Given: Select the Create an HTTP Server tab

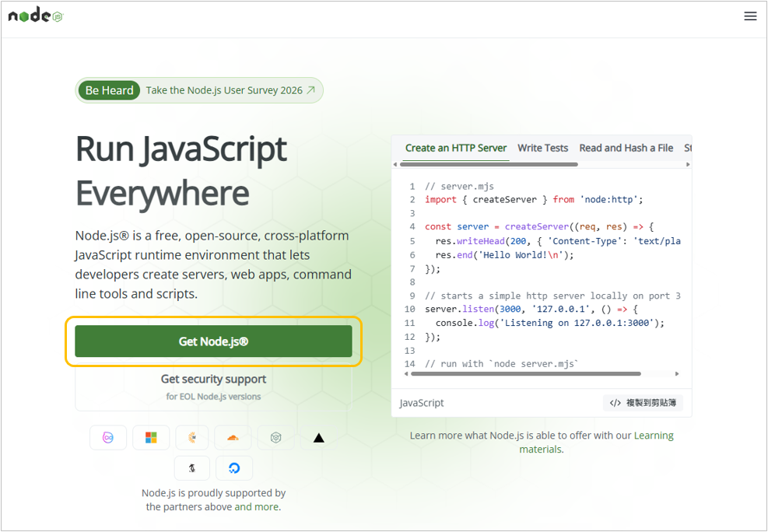Looking at the screenshot, I should 455,148.
